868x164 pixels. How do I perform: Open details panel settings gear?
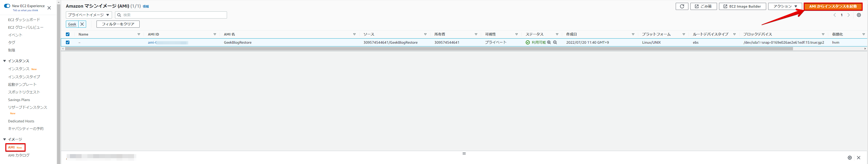850,158
